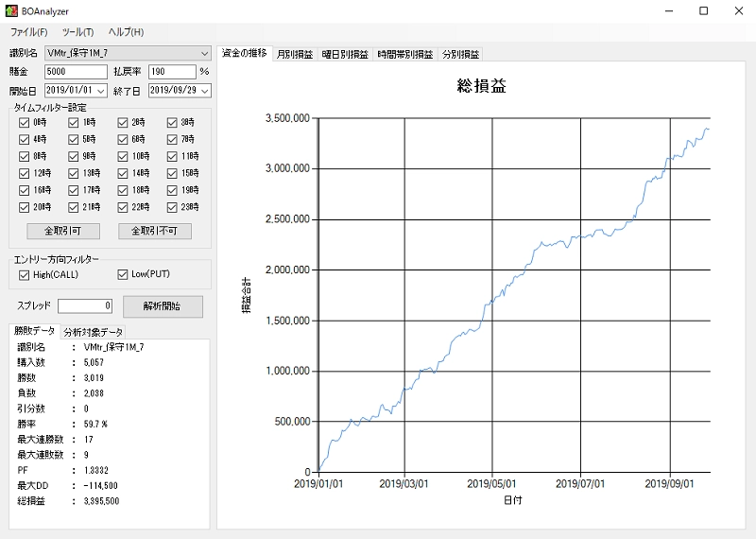The image size is (756, 539).
Task: Switch to the 資金の推移 tab
Action: tap(245, 53)
